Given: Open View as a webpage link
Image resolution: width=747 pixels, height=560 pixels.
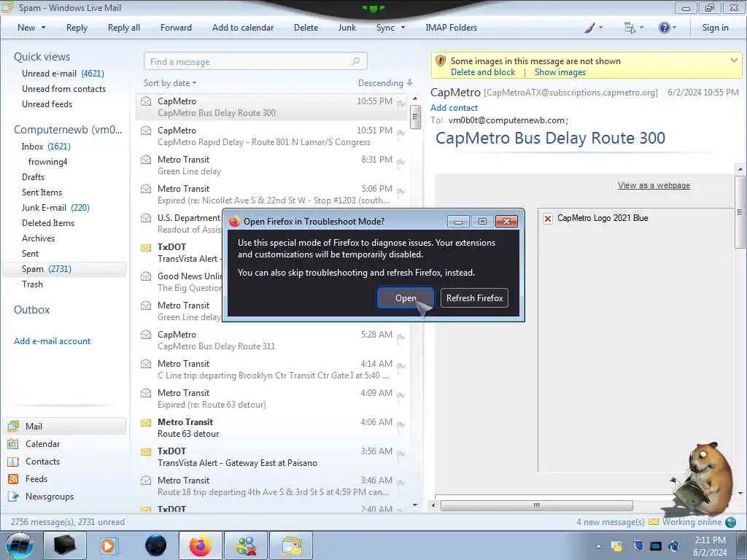Looking at the screenshot, I should coord(654,185).
